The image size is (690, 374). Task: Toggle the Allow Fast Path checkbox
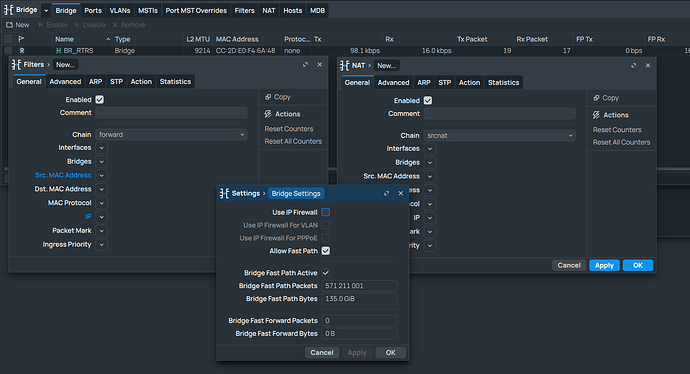point(326,251)
